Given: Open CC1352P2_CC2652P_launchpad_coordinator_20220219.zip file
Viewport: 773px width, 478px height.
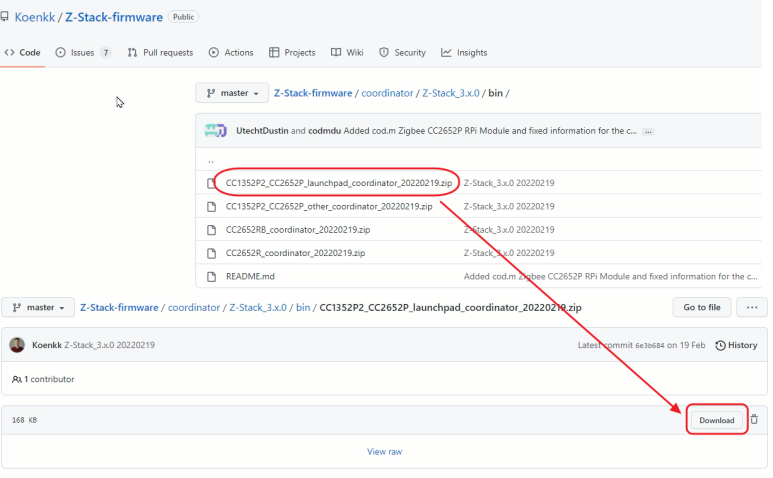Looking at the screenshot, I should point(339,183).
